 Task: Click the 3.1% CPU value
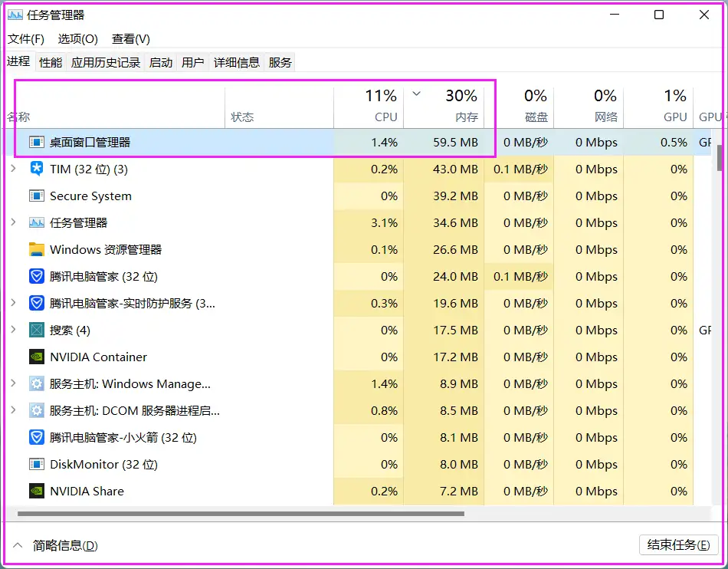tap(385, 223)
